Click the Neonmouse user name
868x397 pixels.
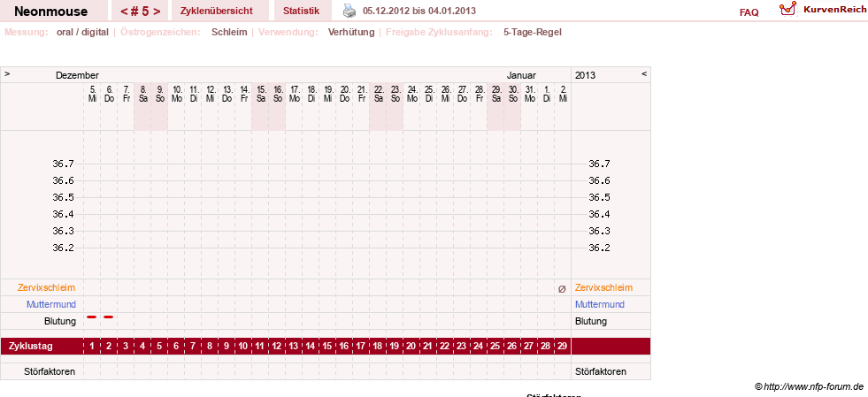coord(51,11)
